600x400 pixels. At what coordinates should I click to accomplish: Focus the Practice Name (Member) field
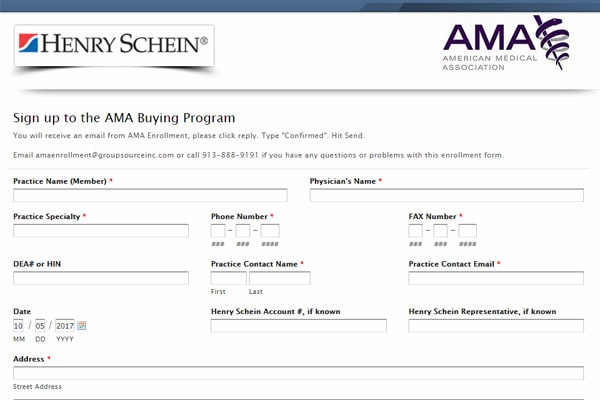coord(150,196)
